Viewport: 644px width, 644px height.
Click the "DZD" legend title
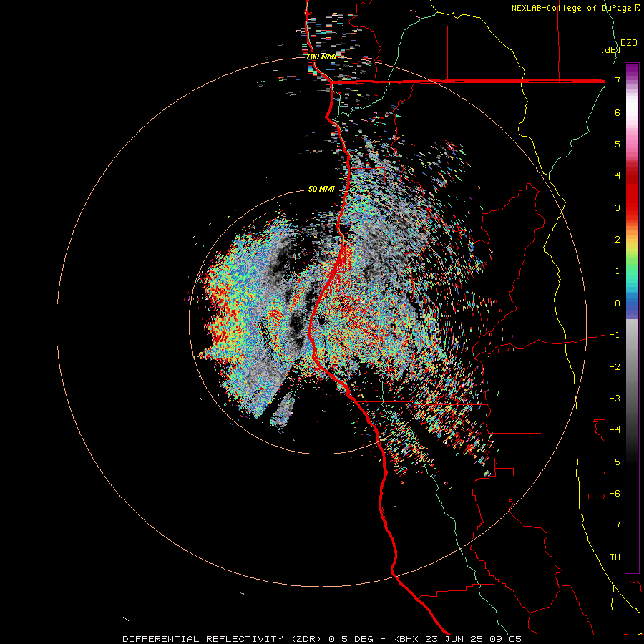[x=629, y=43]
